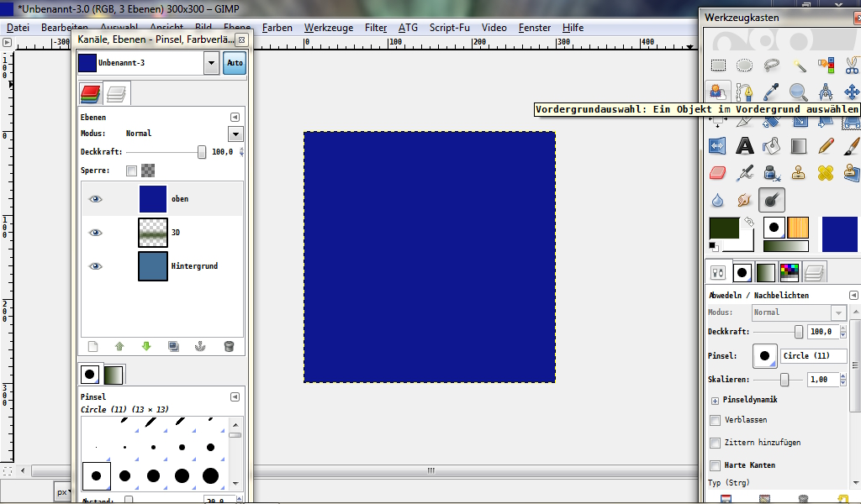Enable the Verblassen option
The height and width of the screenshot is (504, 861).
click(x=715, y=420)
